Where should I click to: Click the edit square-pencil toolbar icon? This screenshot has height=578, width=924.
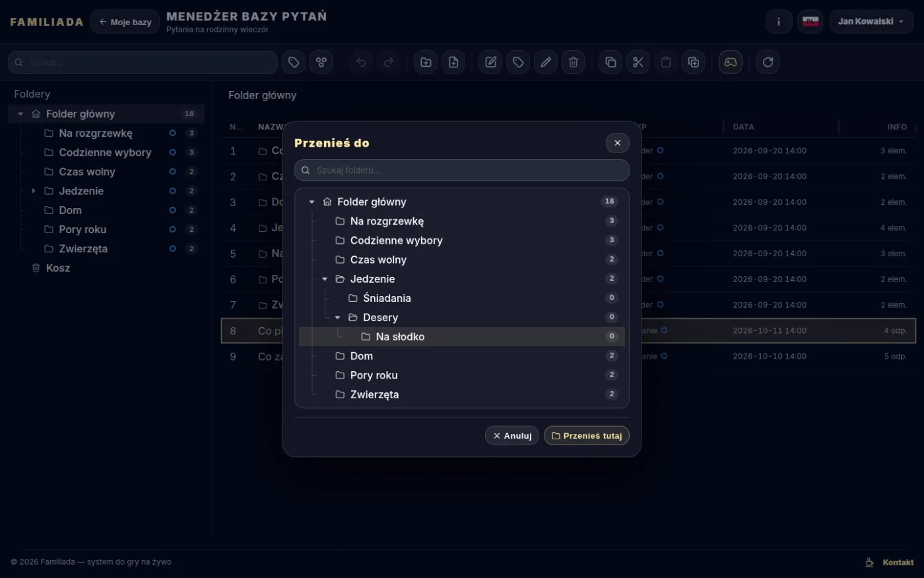490,62
